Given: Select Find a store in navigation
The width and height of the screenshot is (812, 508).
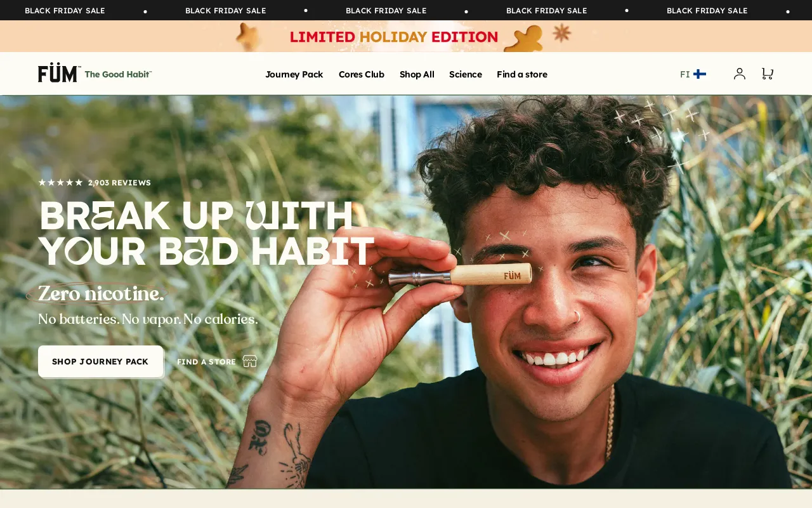Looking at the screenshot, I should click(x=522, y=74).
